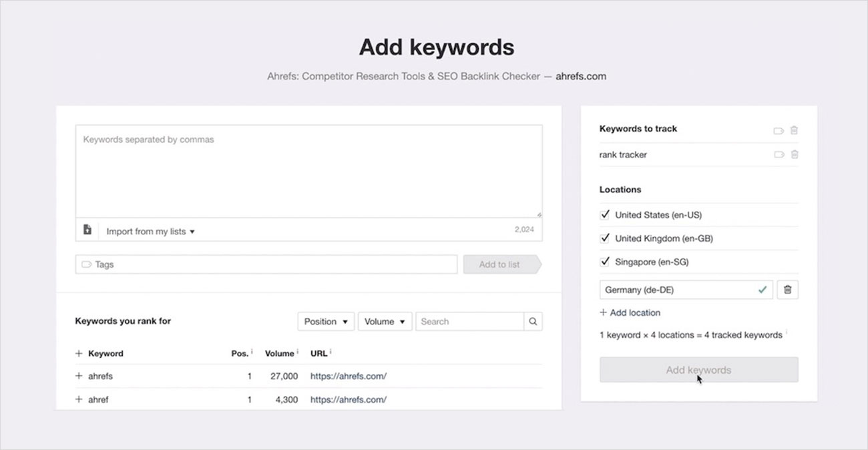This screenshot has height=450, width=868.
Task: Click the '27,000' volume value
Action: [284, 377]
